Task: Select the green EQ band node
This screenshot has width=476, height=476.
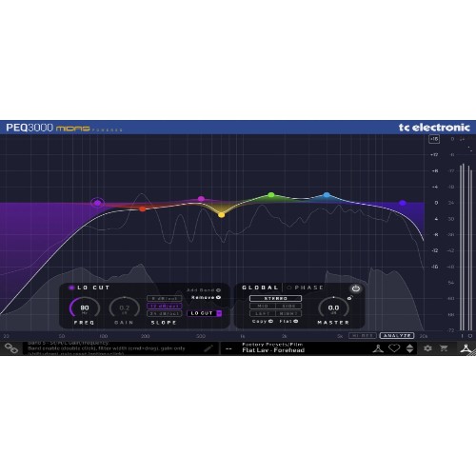Action: 271,194
